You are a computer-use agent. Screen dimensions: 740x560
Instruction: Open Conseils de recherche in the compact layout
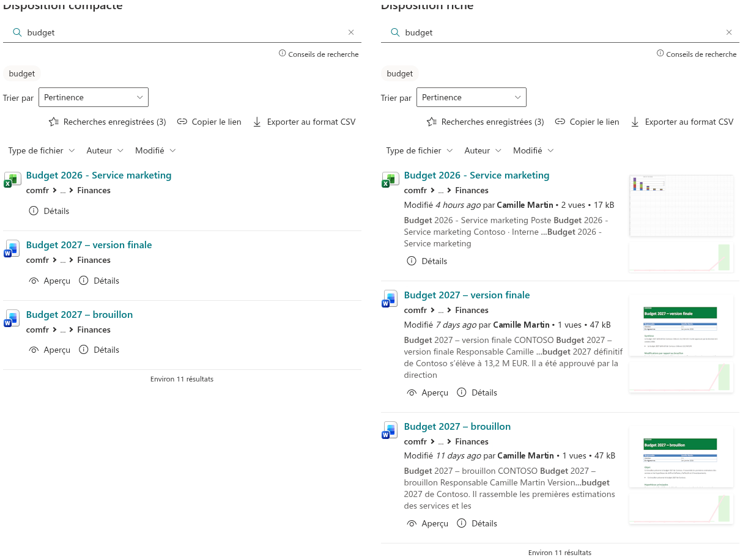tap(319, 54)
